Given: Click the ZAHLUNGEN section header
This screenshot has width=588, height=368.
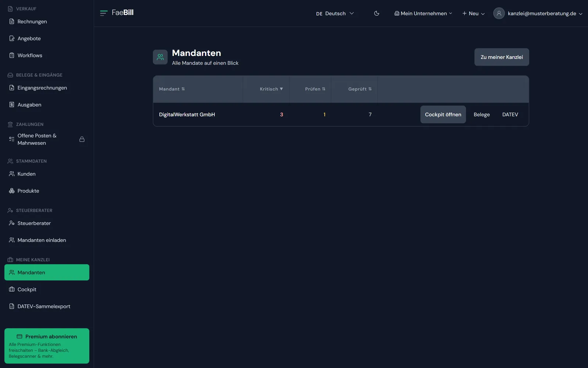Looking at the screenshot, I should pyautogui.click(x=30, y=124).
